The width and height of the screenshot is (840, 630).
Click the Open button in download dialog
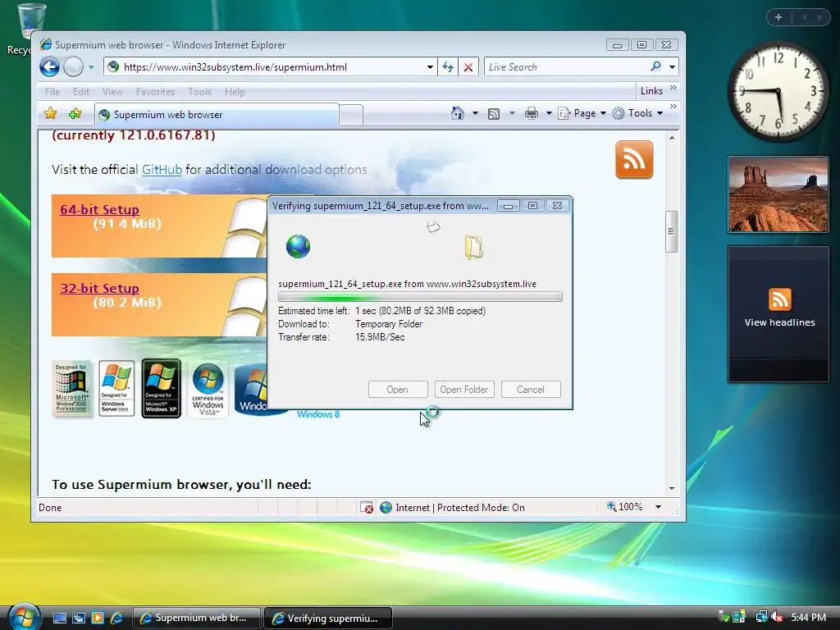tap(398, 390)
